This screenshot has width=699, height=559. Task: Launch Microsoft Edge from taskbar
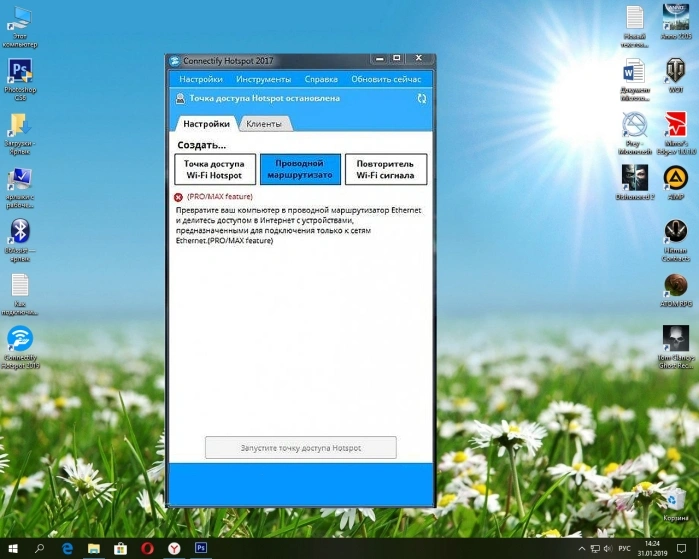67,548
